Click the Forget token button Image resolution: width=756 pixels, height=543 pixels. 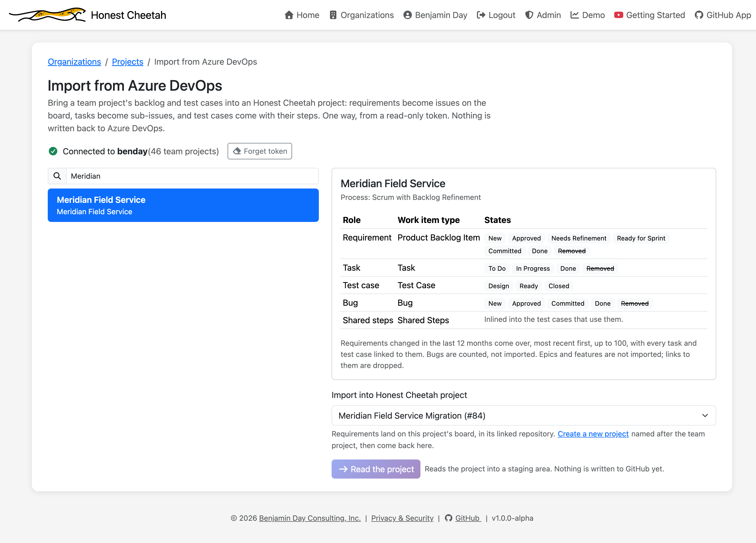[260, 151]
